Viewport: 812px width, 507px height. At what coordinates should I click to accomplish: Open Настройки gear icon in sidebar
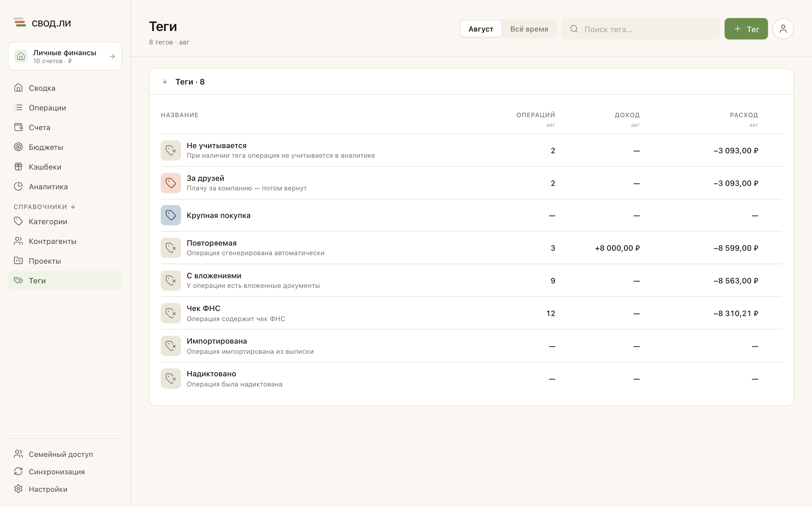point(18,489)
